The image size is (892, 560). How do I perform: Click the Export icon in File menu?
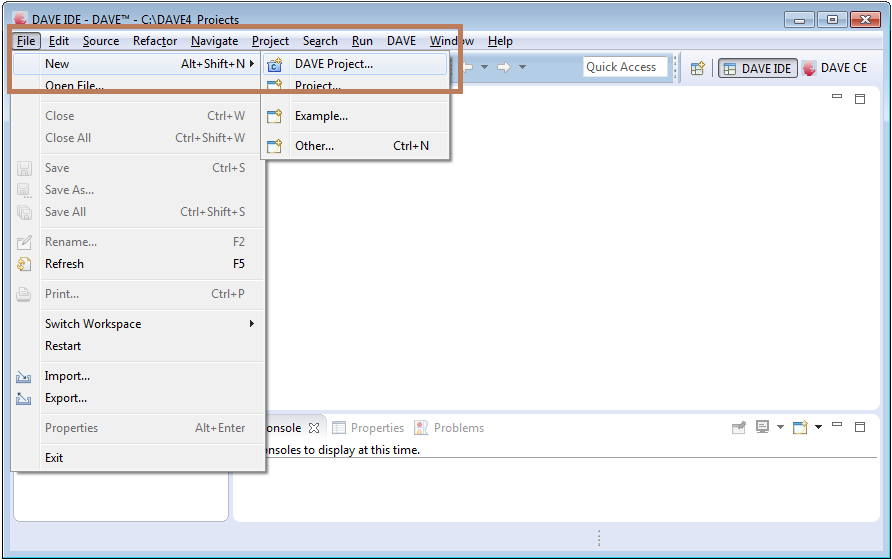click(24, 398)
